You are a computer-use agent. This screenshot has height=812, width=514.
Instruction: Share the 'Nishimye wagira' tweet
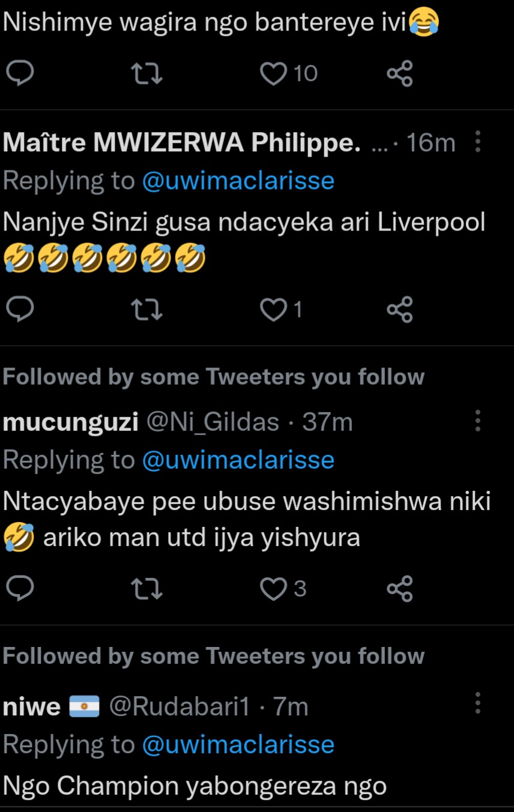[x=399, y=74]
